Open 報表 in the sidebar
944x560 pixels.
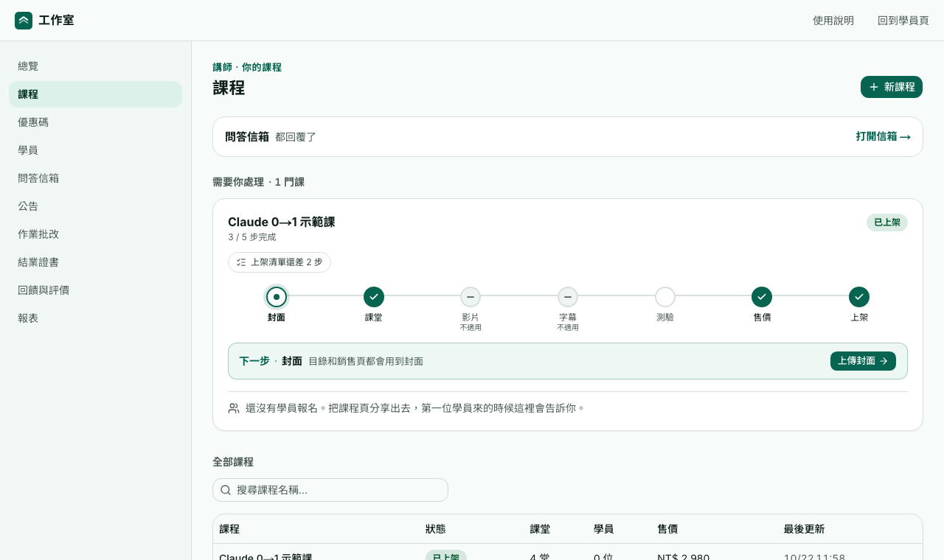pyautogui.click(x=95, y=318)
